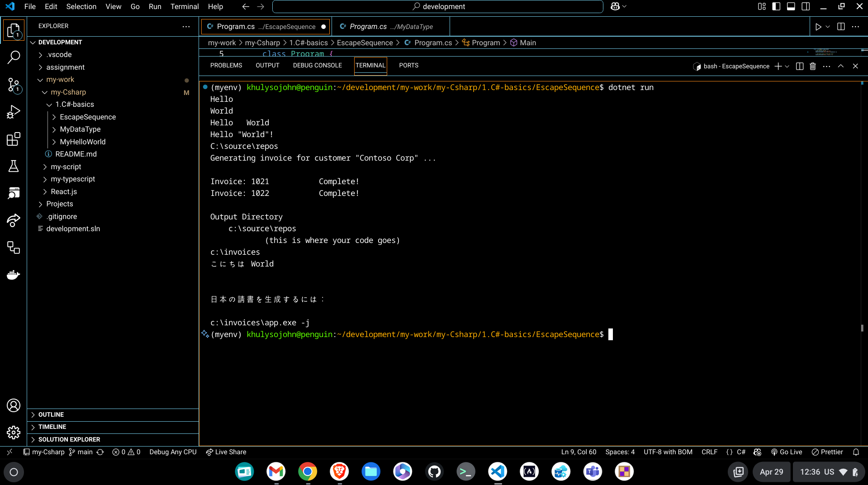This screenshot has height=485, width=868.
Task: Open the Extensions view
Action: 14,139
